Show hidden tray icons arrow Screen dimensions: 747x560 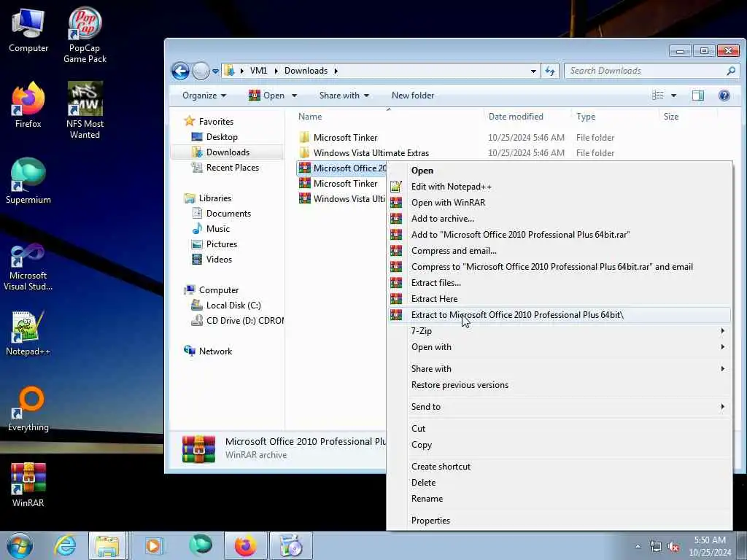(638, 547)
